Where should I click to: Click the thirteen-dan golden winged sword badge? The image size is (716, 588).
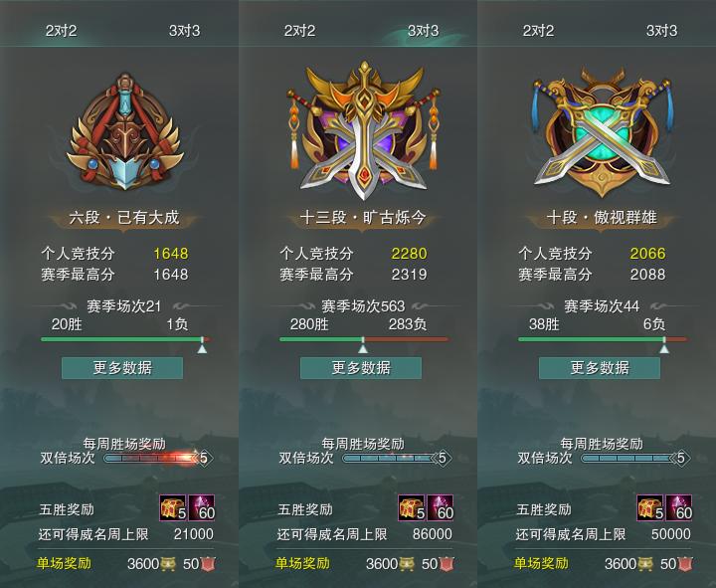pyautogui.click(x=363, y=130)
